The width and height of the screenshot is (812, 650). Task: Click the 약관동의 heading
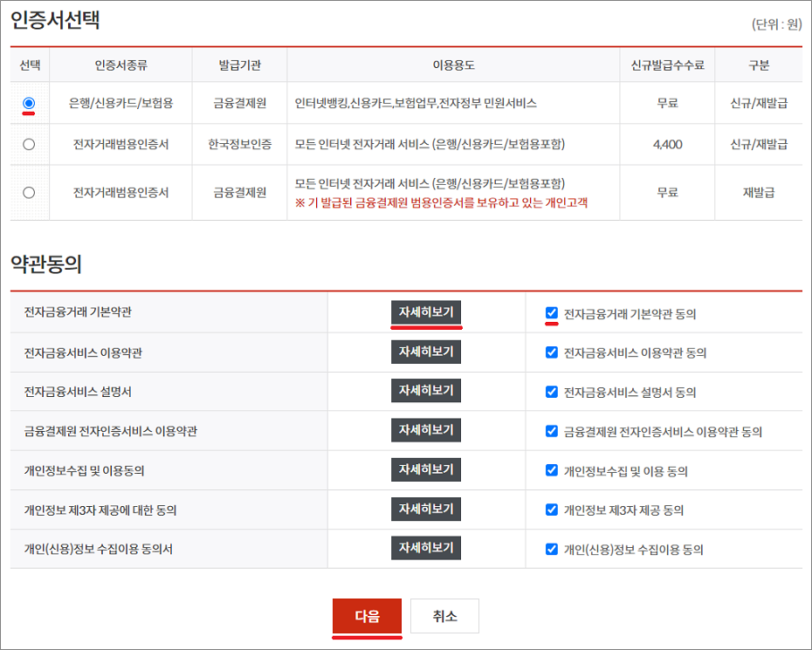[x=46, y=264]
